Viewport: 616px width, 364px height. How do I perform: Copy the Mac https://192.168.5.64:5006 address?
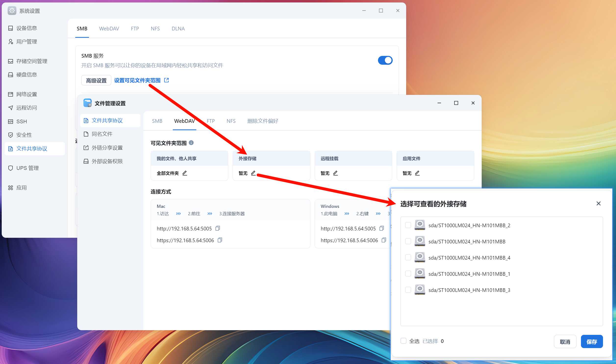tap(220, 240)
